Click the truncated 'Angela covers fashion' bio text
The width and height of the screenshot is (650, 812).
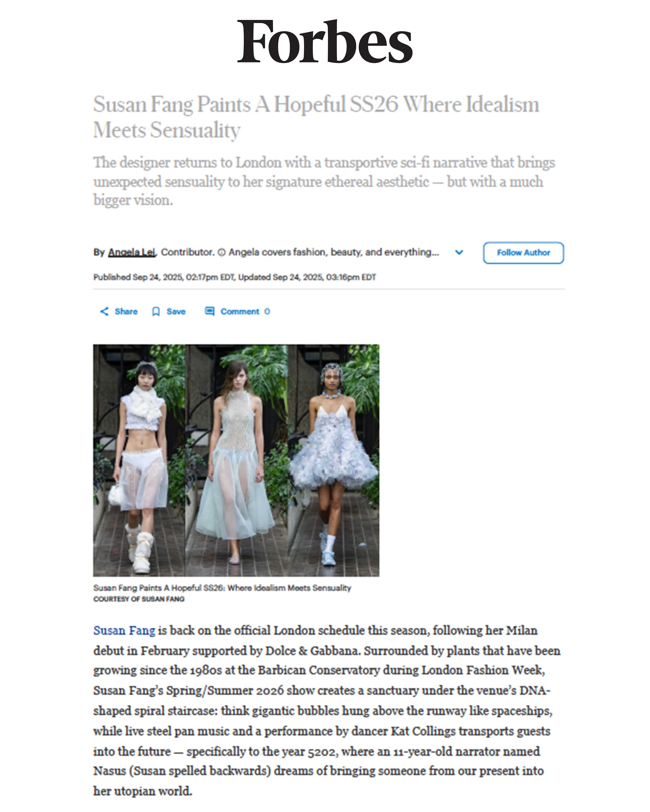tap(333, 252)
